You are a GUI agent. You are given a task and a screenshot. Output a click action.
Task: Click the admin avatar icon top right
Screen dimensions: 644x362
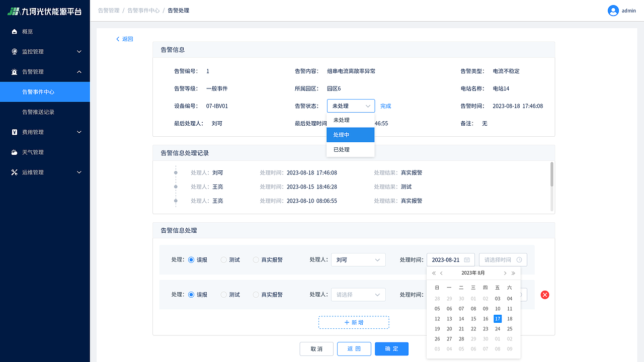click(613, 10)
